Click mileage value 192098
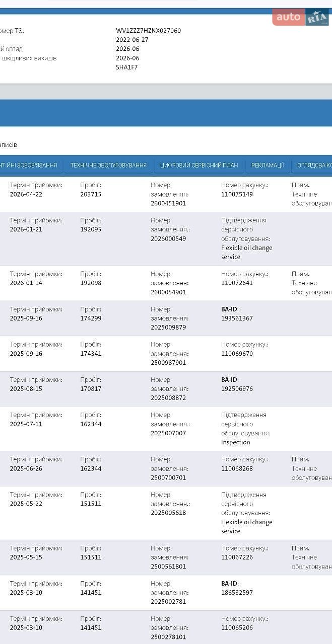The height and width of the screenshot is (644, 332). (91, 283)
